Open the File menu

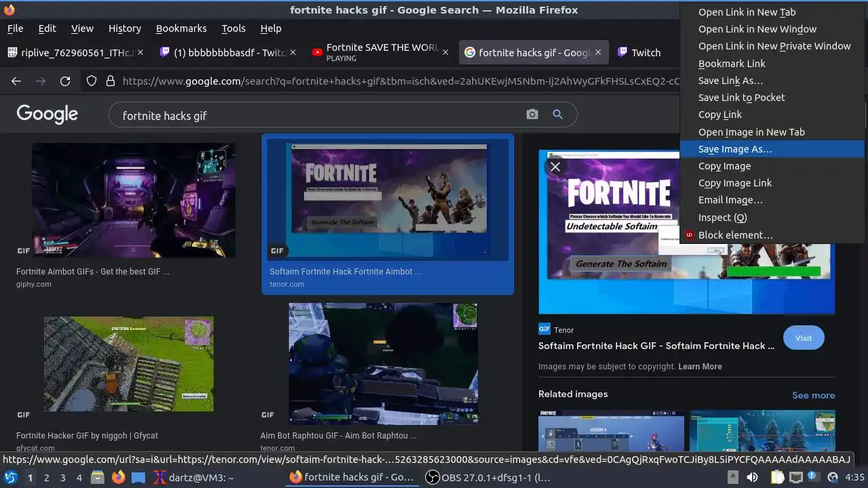coord(15,28)
